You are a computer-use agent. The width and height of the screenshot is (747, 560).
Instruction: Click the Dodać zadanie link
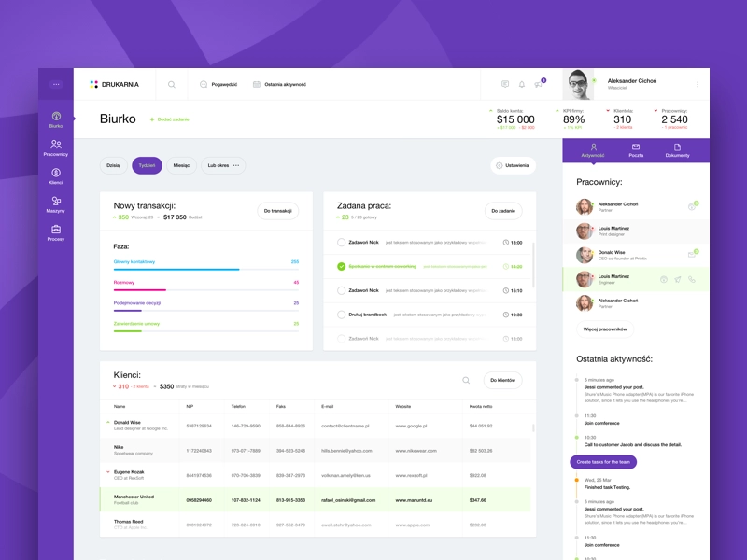pyautogui.click(x=170, y=119)
